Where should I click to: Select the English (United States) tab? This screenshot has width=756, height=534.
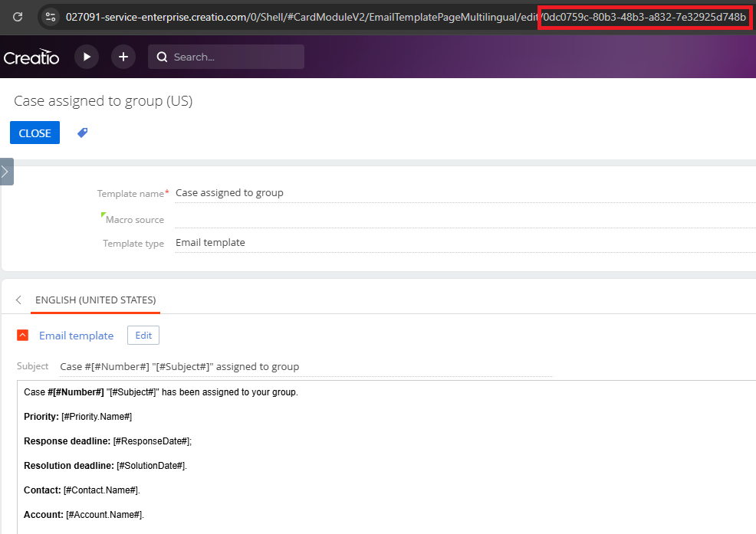click(95, 300)
